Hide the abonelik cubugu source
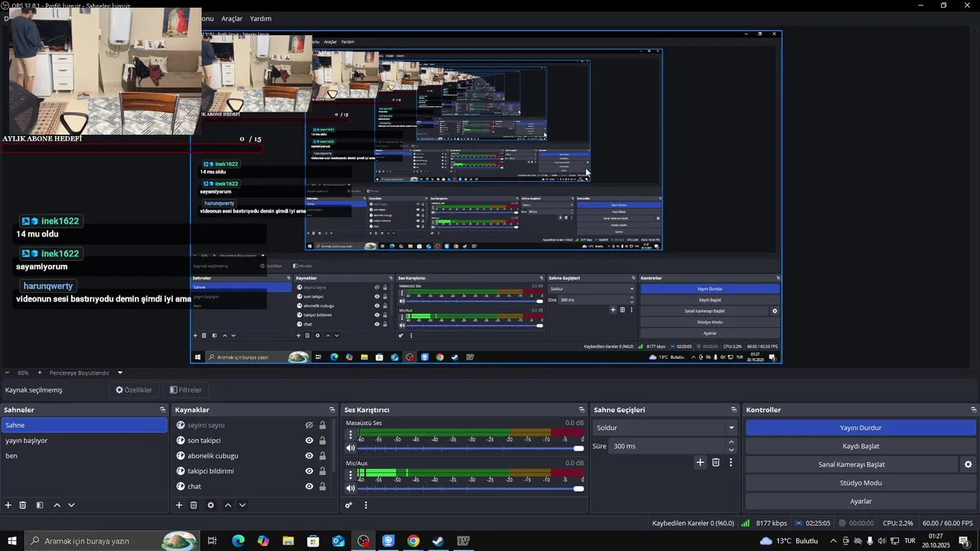This screenshot has width=980, height=551. [309, 456]
